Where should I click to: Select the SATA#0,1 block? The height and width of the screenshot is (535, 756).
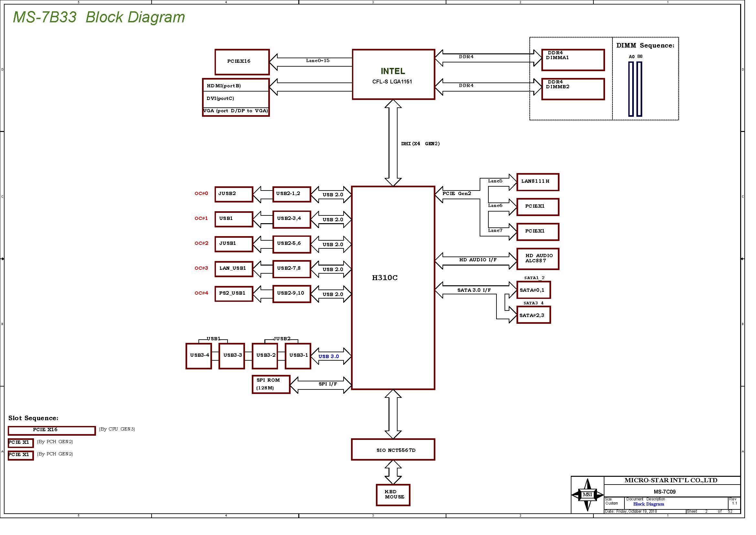click(x=533, y=290)
